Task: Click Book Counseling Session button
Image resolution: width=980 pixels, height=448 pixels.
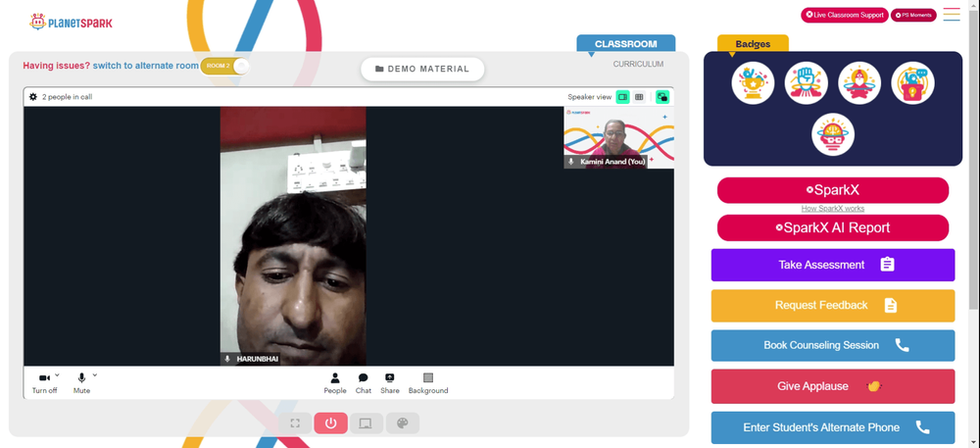Action: (x=832, y=345)
